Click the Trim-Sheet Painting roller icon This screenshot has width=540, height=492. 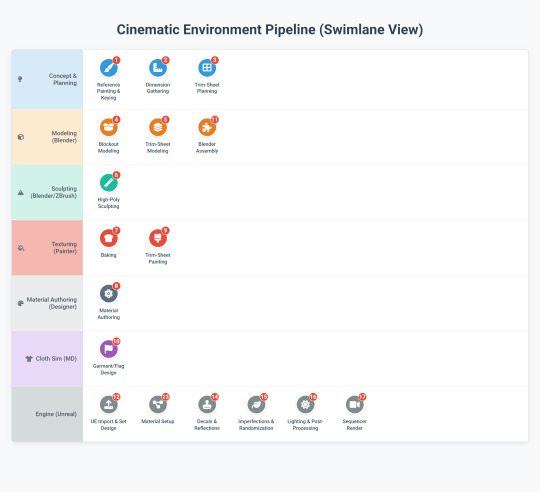tap(158, 238)
